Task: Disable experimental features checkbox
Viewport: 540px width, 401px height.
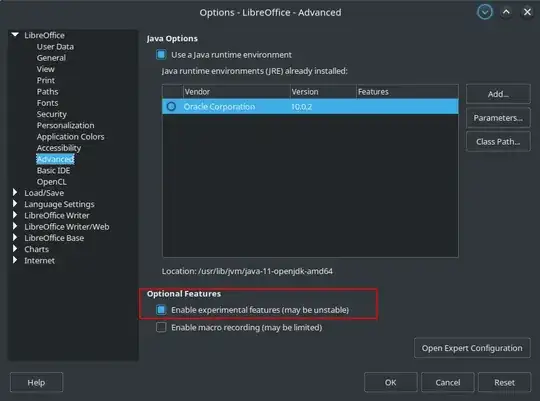Action: pyautogui.click(x=161, y=310)
